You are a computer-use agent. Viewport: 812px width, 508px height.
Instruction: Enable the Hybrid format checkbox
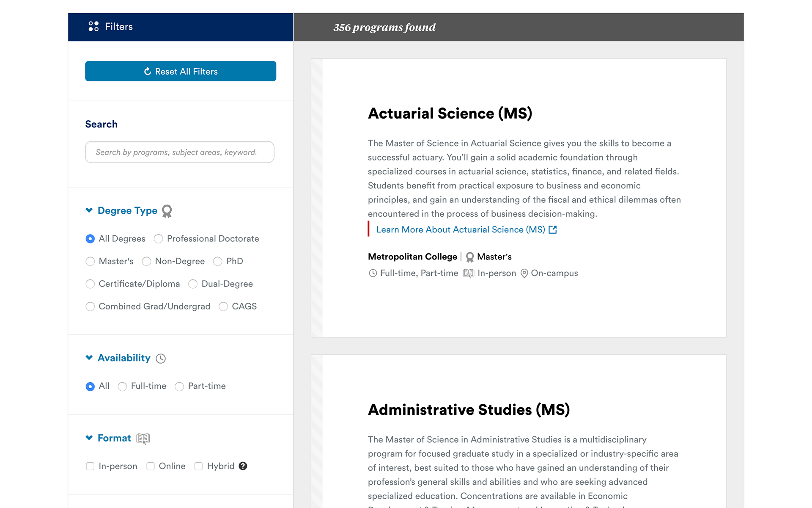click(x=198, y=466)
